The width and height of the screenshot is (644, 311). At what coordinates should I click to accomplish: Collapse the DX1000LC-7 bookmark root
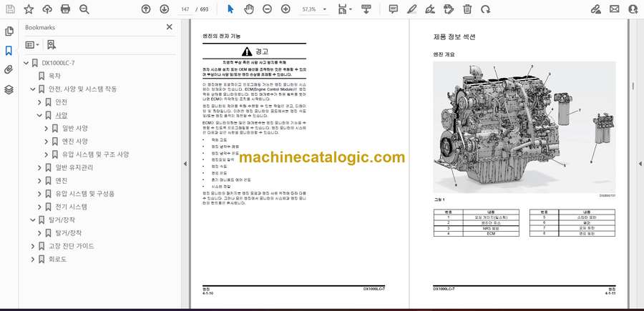coord(26,63)
